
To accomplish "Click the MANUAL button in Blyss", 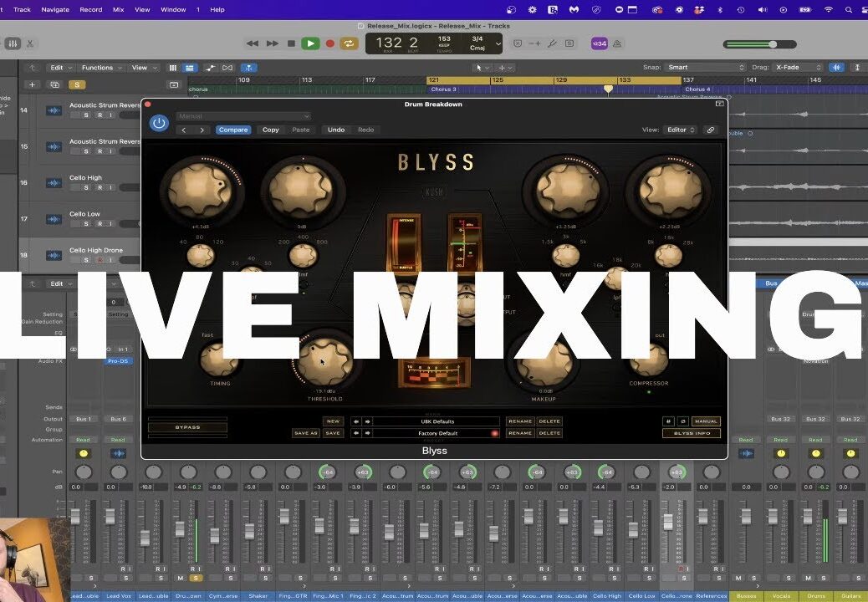I will pos(706,421).
